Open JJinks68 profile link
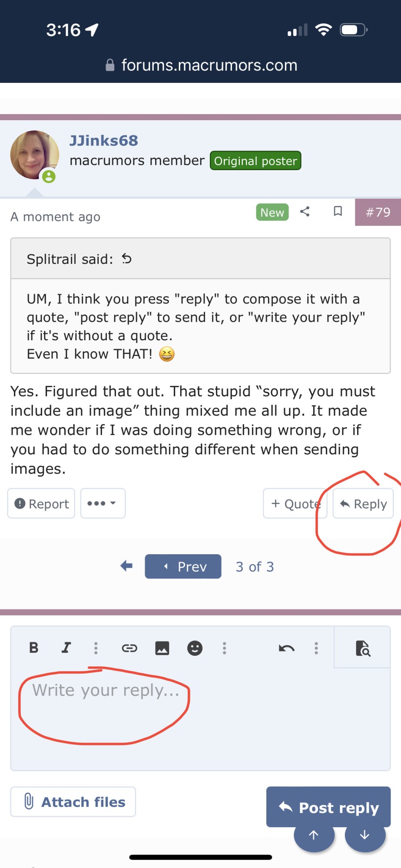The width and height of the screenshot is (401, 868). (x=103, y=141)
